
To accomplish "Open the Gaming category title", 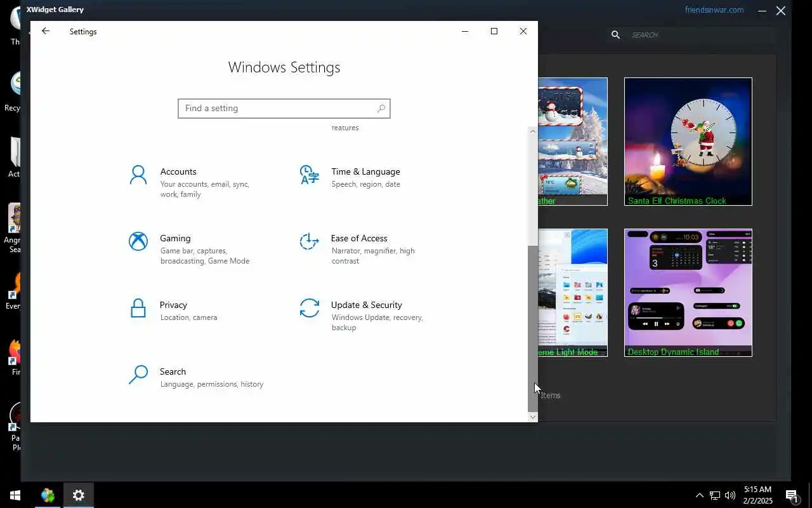I will pos(175,238).
